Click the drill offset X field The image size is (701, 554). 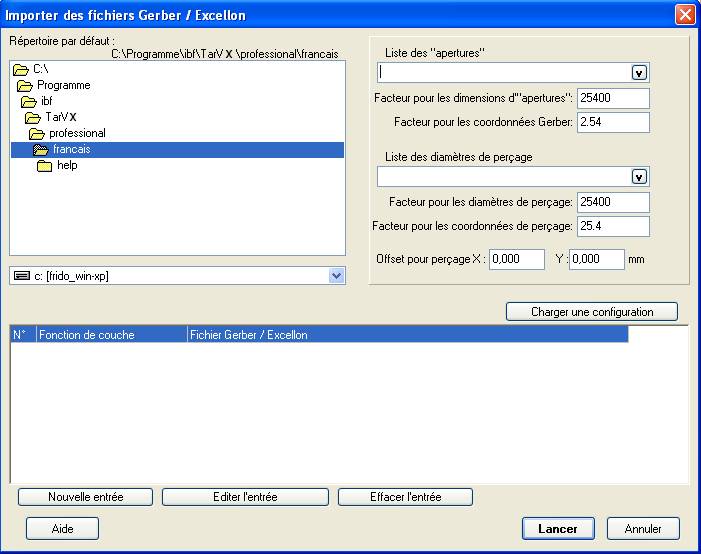tap(517, 259)
